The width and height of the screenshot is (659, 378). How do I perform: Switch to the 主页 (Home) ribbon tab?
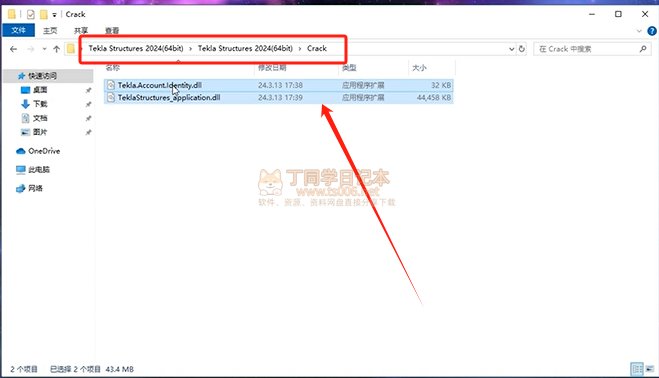click(x=50, y=31)
